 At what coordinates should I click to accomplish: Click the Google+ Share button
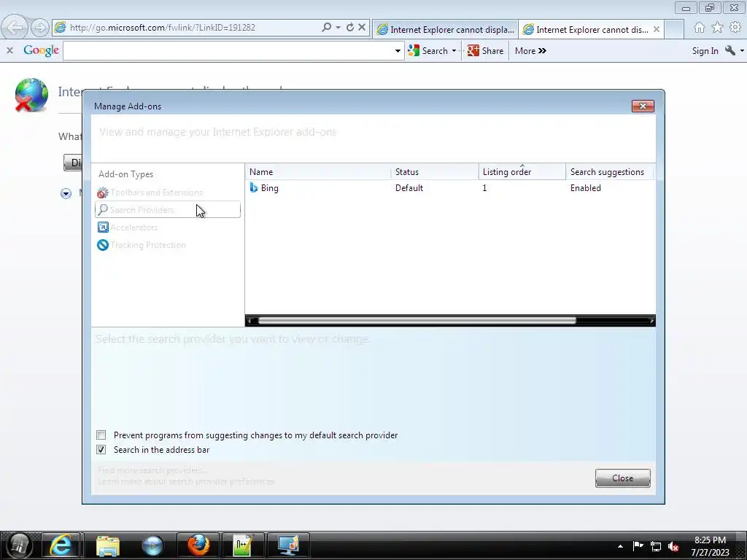[485, 50]
